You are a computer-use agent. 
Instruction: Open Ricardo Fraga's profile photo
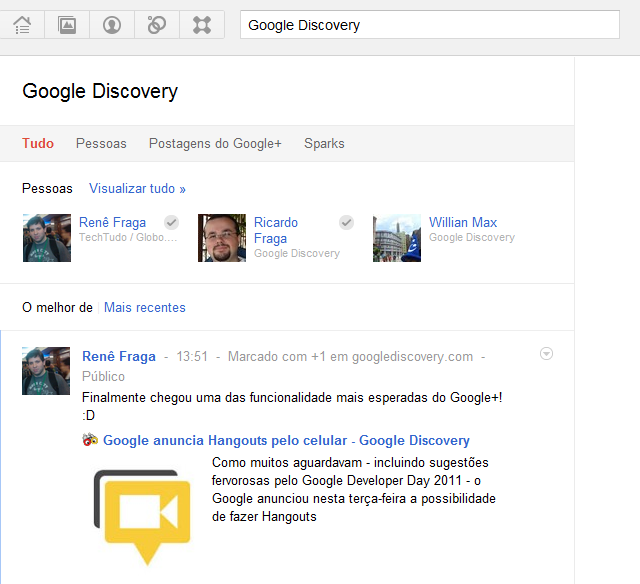pyautogui.click(x=222, y=238)
